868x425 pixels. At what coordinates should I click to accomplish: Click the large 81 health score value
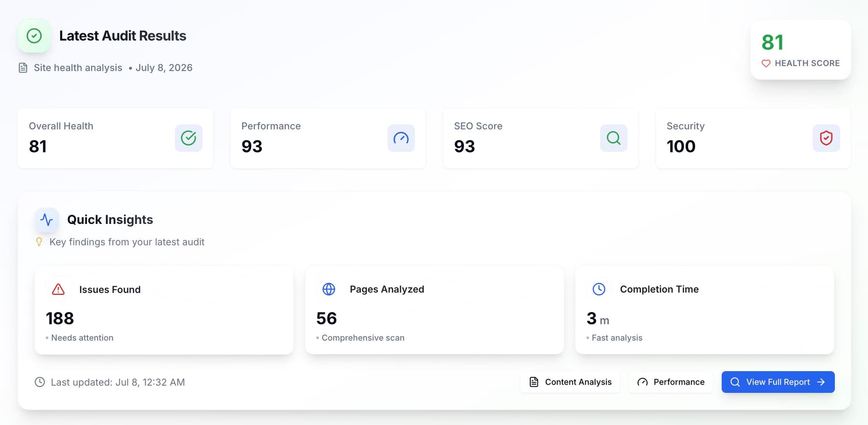tap(772, 42)
